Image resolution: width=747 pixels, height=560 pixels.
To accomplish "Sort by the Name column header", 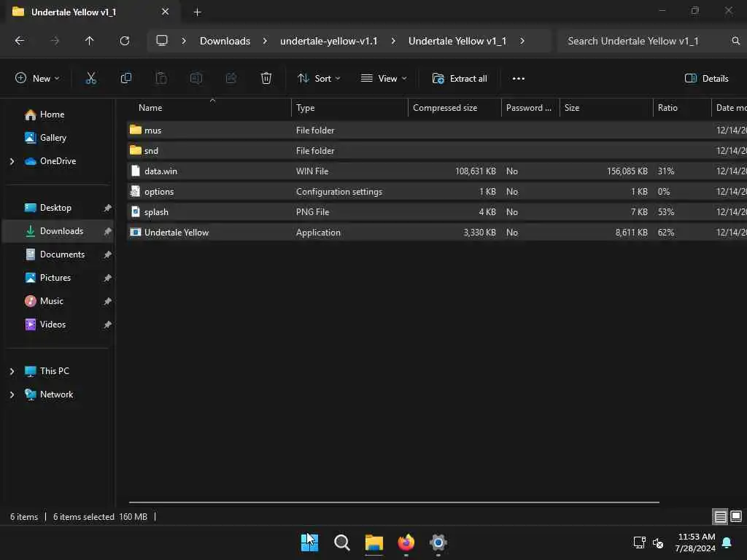I will (x=150, y=108).
